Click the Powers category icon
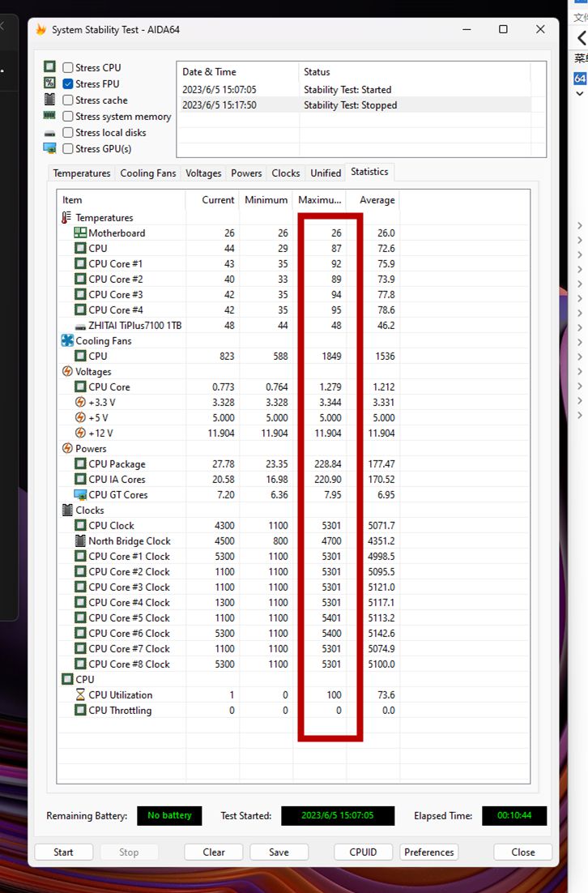 point(67,449)
